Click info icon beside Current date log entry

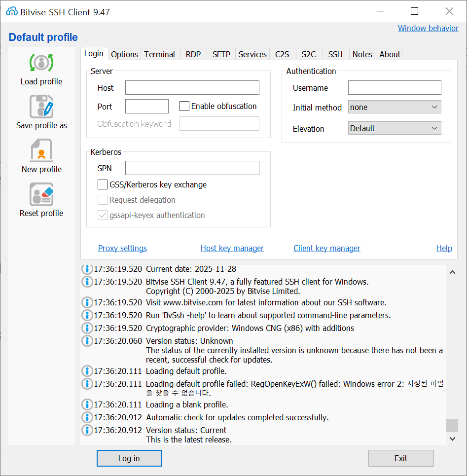87,269
